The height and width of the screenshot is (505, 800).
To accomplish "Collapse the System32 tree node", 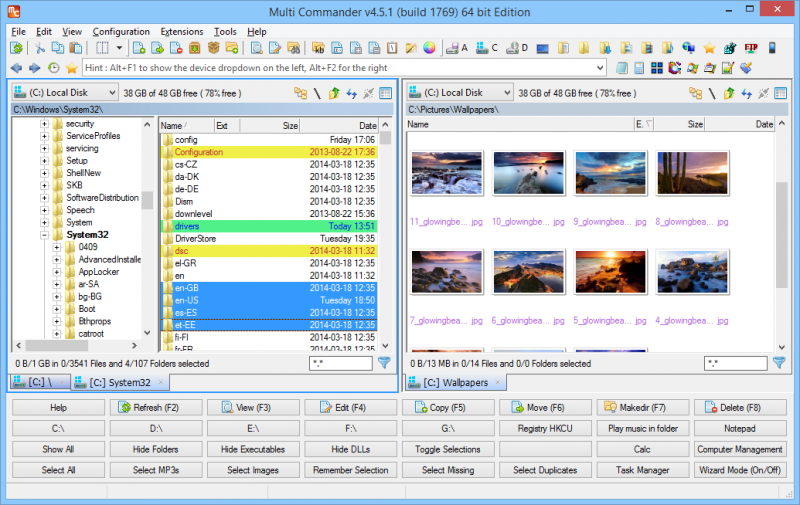I will tap(44, 235).
